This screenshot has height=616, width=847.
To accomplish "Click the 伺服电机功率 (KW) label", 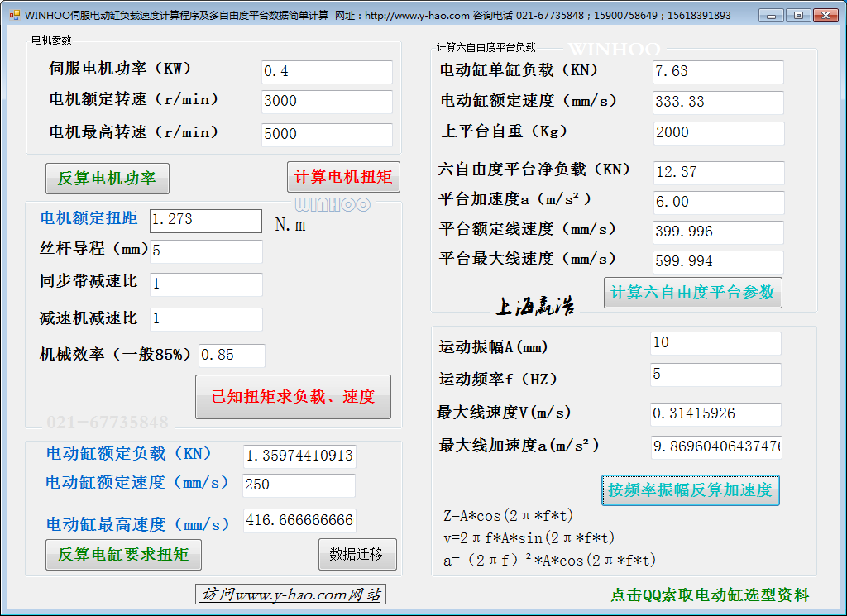I will click(x=120, y=69).
